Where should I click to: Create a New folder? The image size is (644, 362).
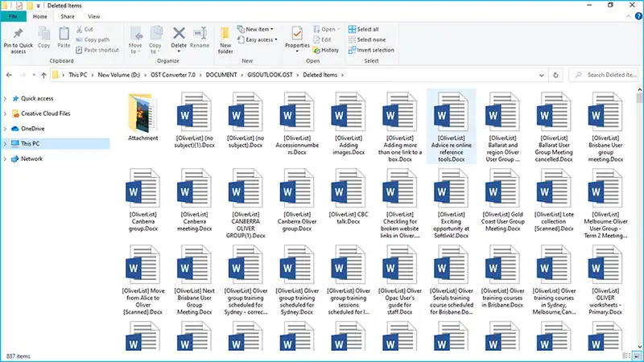coord(225,39)
